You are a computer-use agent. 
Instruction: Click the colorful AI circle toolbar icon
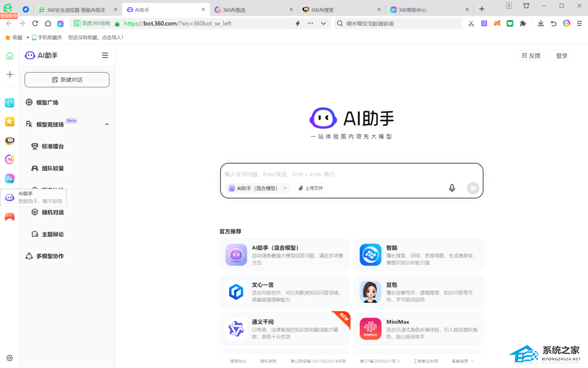tap(566, 24)
